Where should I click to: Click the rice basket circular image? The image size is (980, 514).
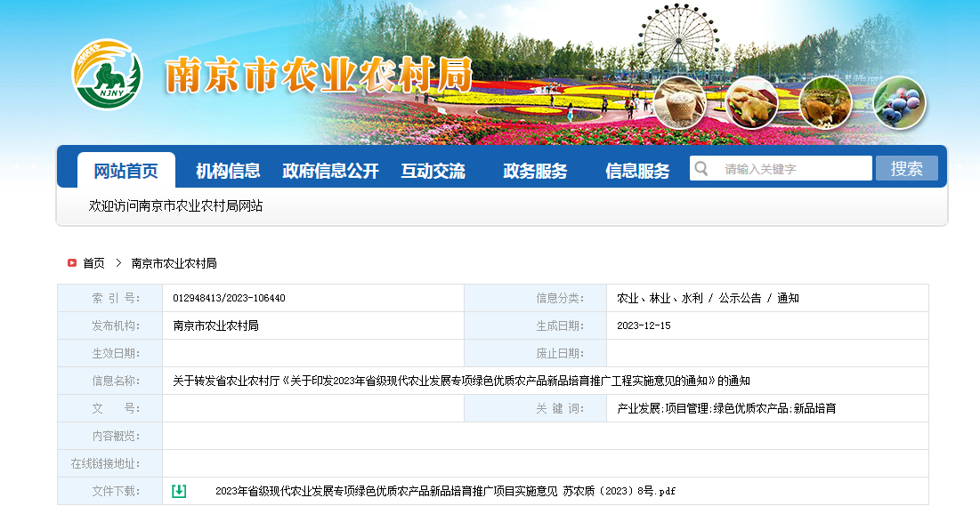pyautogui.click(x=679, y=102)
